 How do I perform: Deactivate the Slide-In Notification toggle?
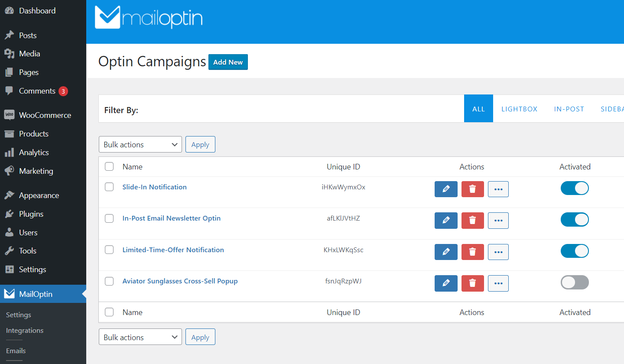pyautogui.click(x=575, y=188)
